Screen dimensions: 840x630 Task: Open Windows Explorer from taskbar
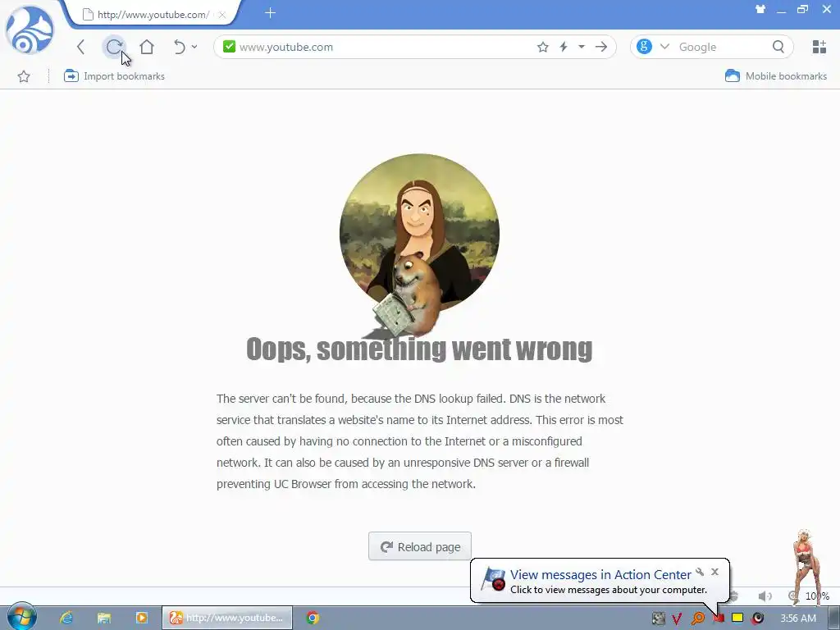point(104,618)
